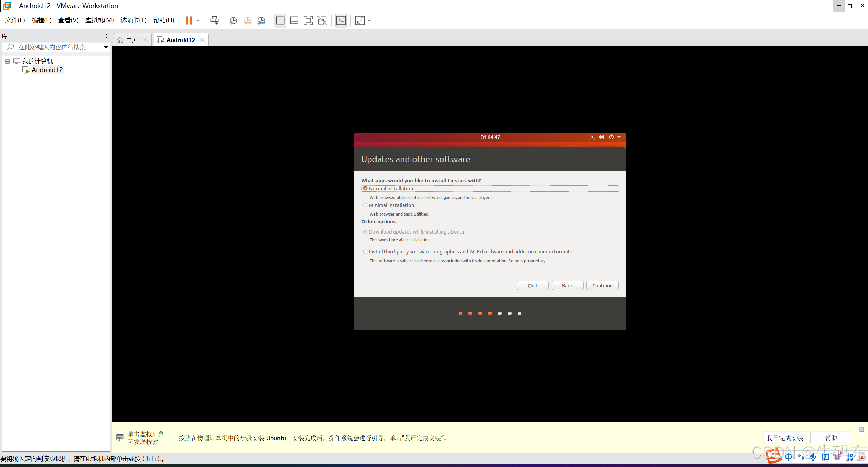
Task: Enter full screen mode icon
Action: [x=308, y=20]
